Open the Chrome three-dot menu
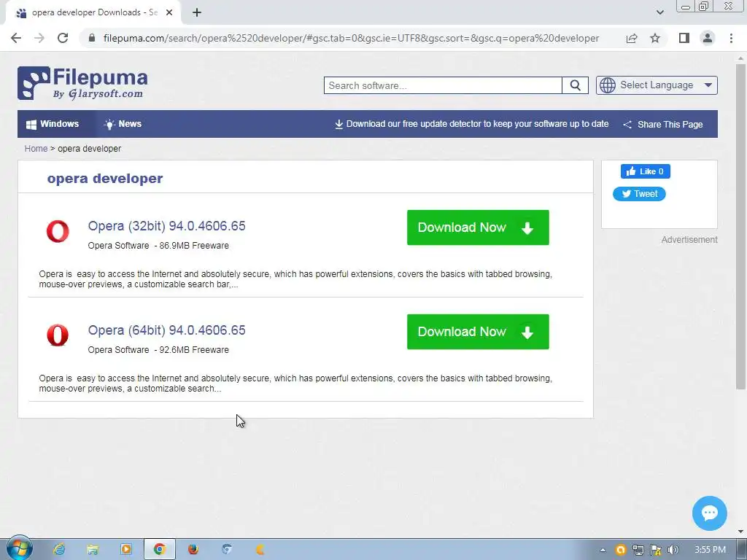This screenshot has width=747, height=560. (x=731, y=38)
